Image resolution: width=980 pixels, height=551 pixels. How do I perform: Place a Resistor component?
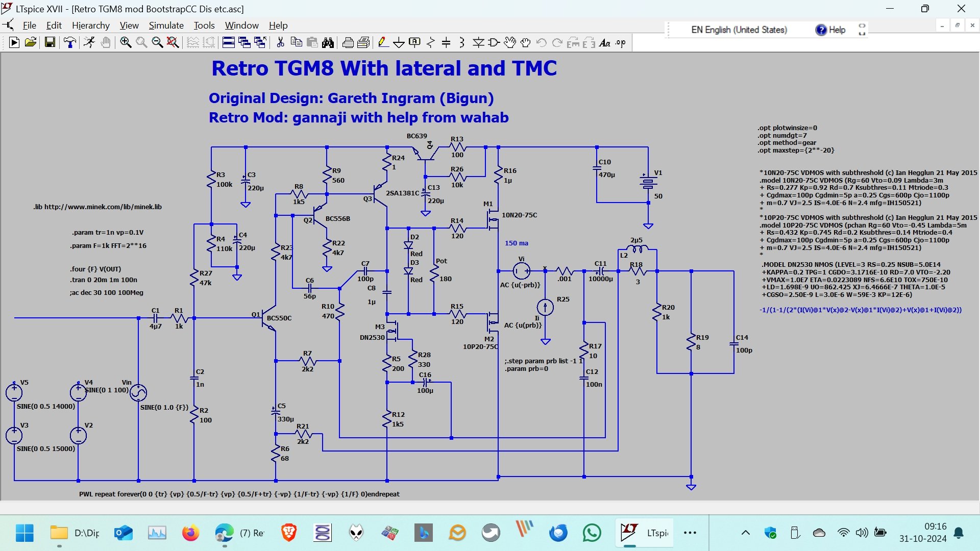[x=431, y=43]
